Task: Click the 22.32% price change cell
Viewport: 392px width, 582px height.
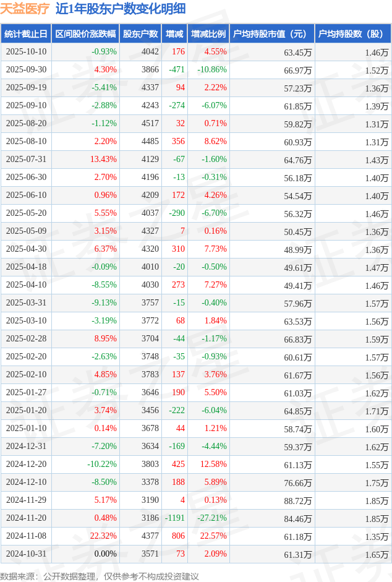Action: click(103, 536)
